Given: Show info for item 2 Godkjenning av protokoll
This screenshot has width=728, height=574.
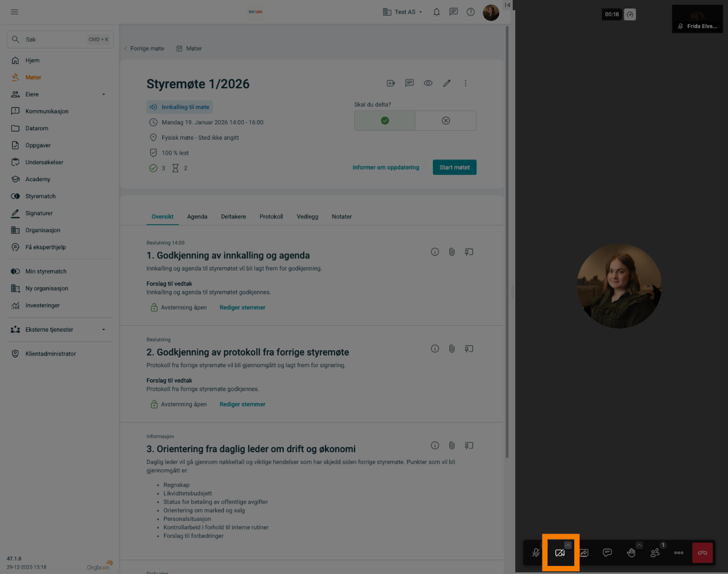Looking at the screenshot, I should click(435, 349).
